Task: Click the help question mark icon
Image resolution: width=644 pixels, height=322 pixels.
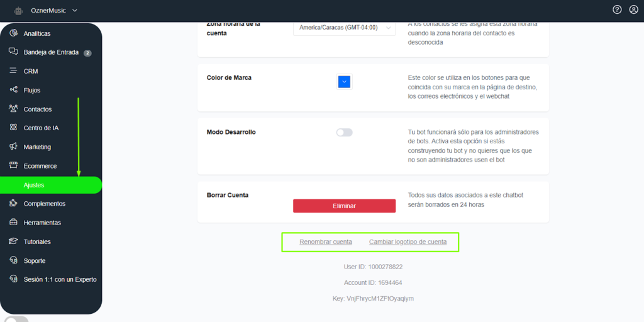Action: click(617, 9)
